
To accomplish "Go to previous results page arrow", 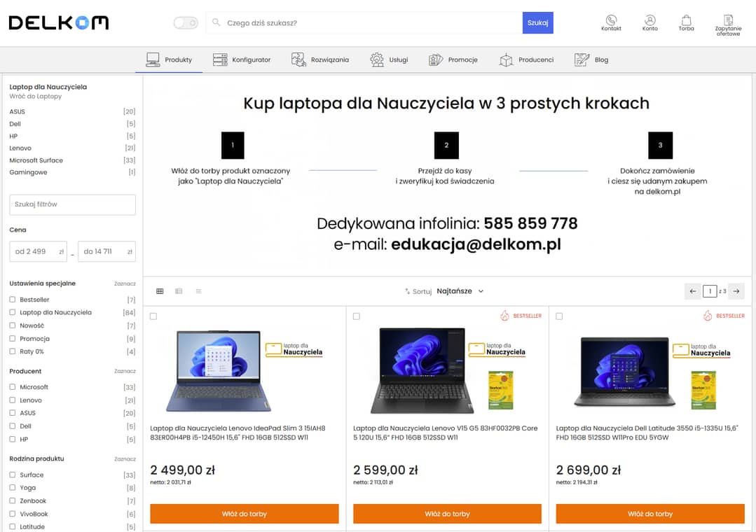I will pyautogui.click(x=693, y=291).
